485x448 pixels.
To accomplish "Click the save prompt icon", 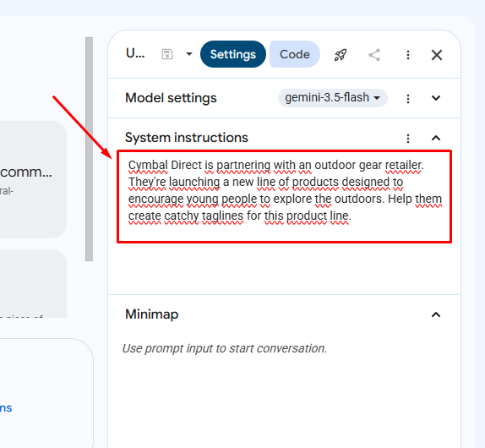I will click(167, 54).
